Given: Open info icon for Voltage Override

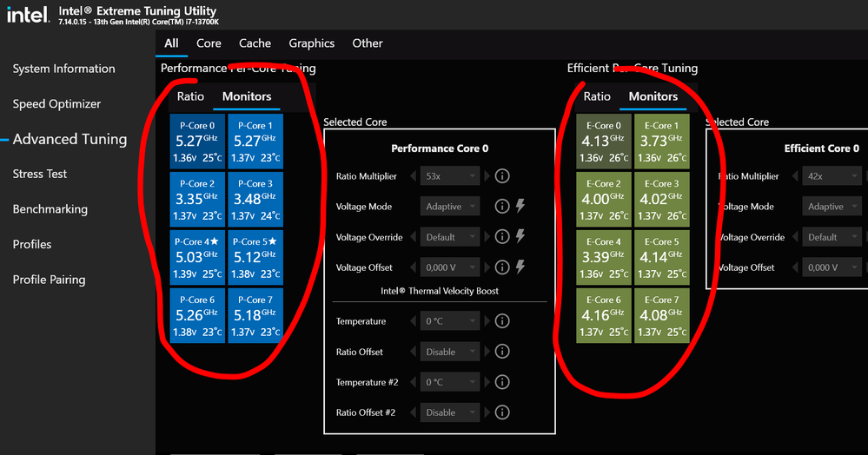Looking at the screenshot, I should (x=502, y=237).
